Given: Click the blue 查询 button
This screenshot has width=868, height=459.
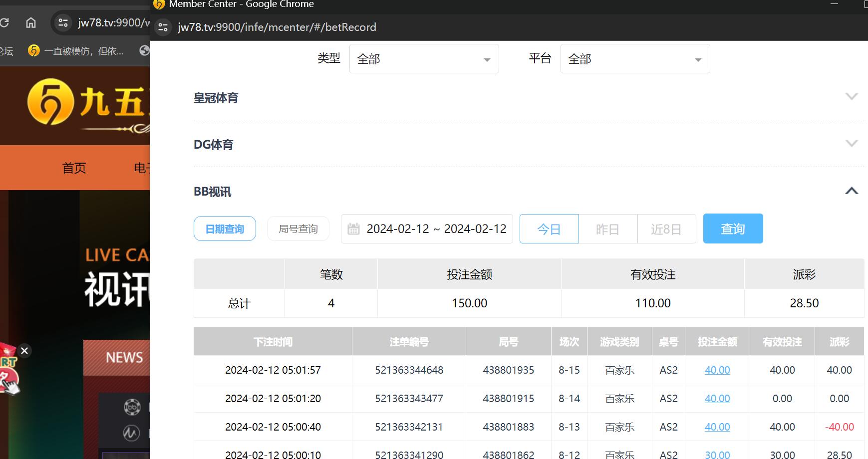Looking at the screenshot, I should pos(733,229).
